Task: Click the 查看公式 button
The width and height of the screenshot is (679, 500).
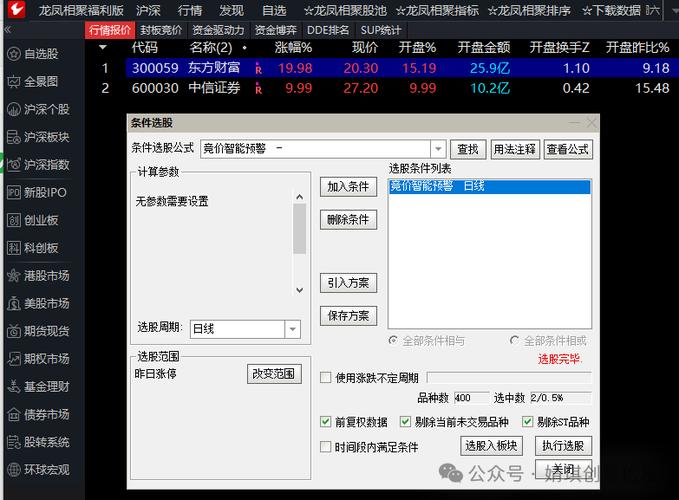Action: (568, 149)
